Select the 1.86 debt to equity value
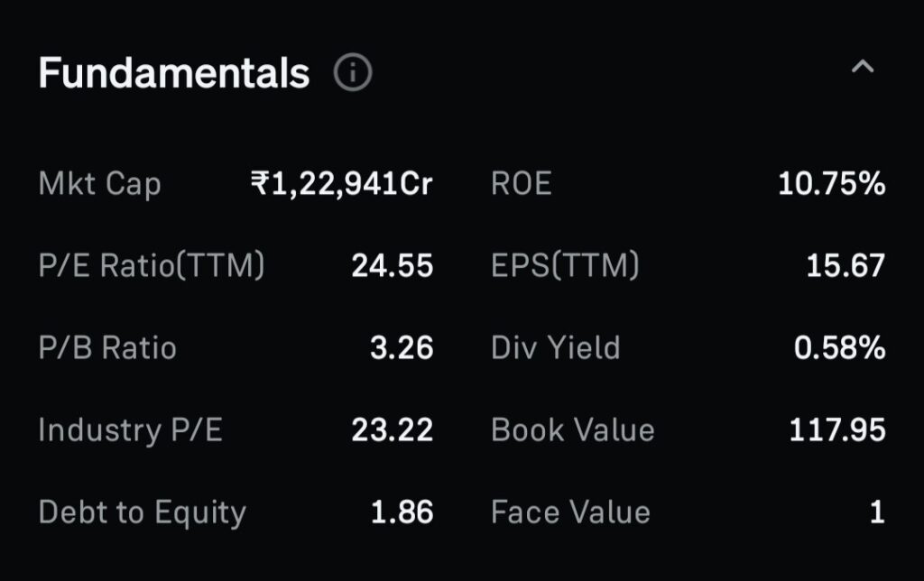Screen dimensions: 924x581 (402, 512)
